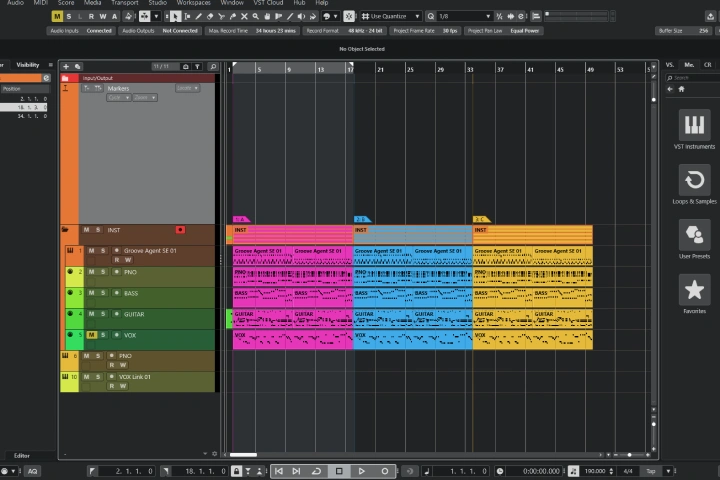Open the Locate dropdown on Markers track
The height and width of the screenshot is (480, 720).
[187, 88]
